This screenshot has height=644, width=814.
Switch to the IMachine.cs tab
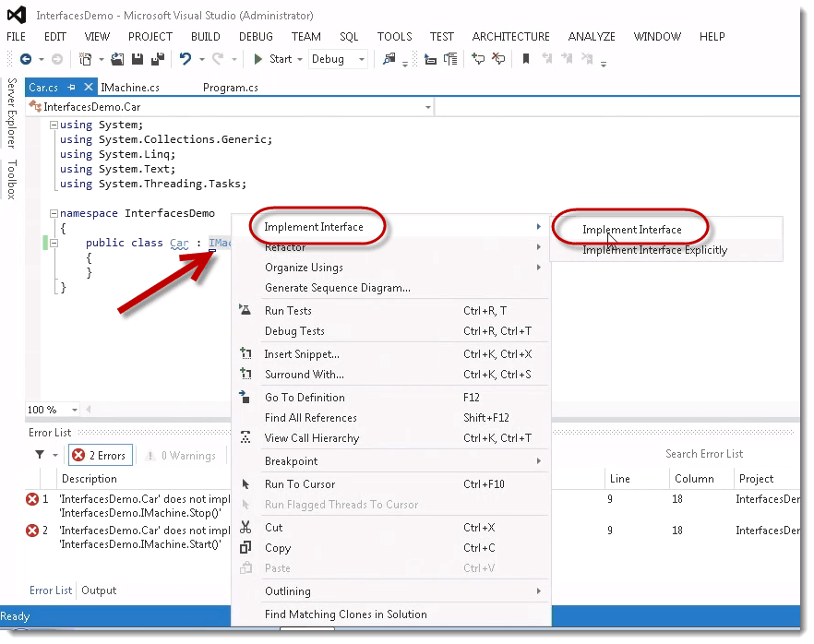(130, 88)
